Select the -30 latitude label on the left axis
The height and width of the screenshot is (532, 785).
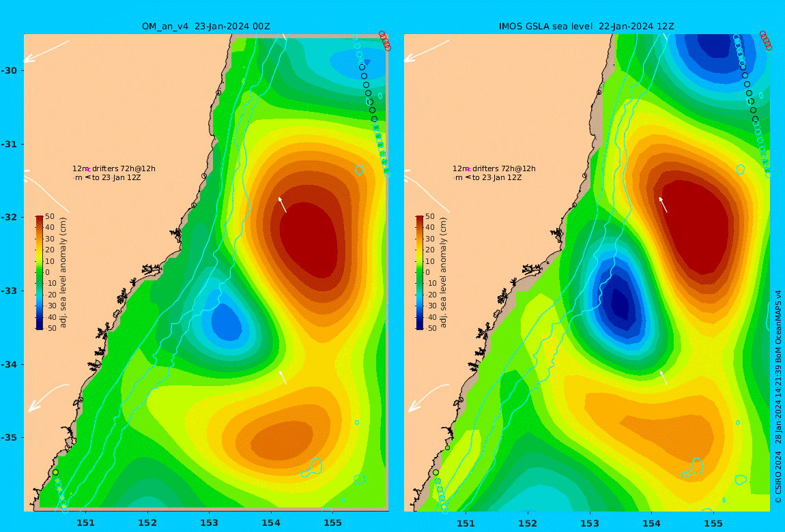[9, 70]
